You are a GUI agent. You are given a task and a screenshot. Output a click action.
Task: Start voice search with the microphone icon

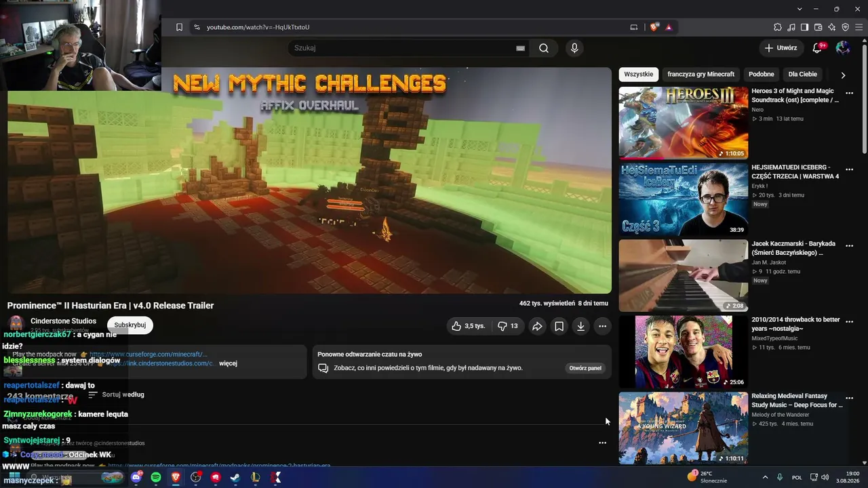(574, 48)
